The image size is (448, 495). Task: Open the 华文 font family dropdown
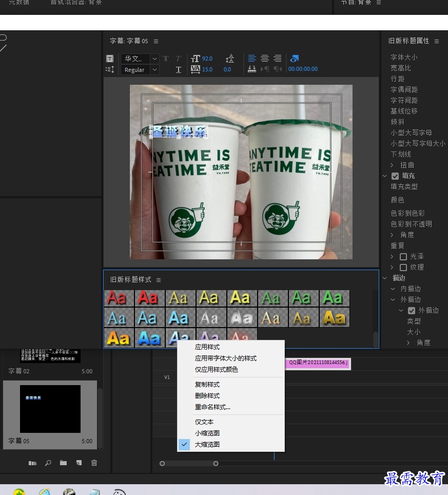click(x=154, y=59)
